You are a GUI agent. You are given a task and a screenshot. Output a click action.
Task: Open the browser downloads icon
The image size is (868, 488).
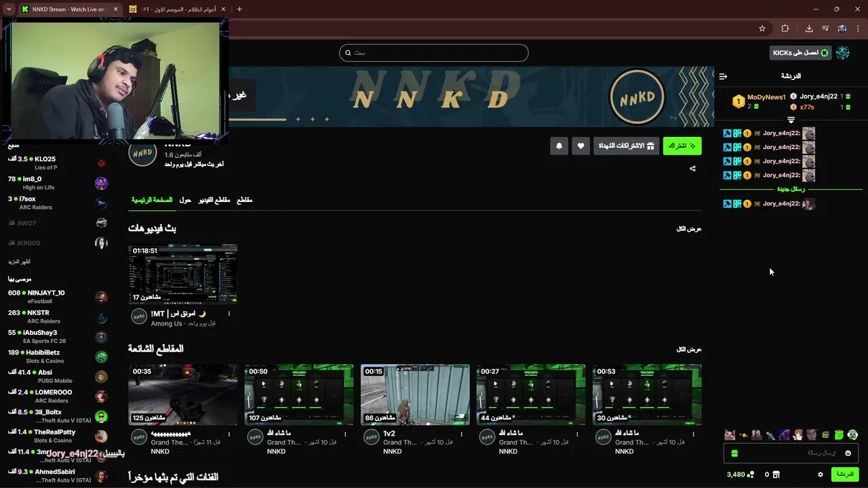coord(809,28)
